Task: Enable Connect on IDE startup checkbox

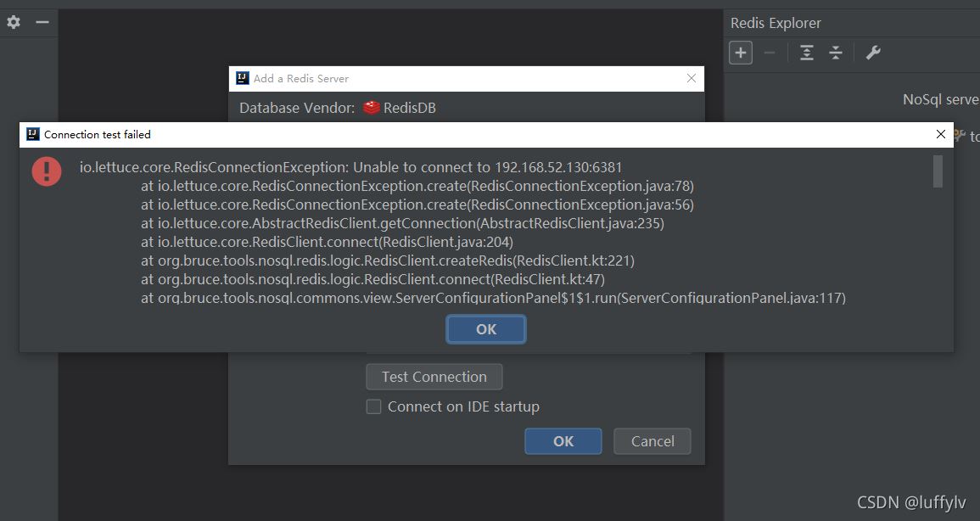Action: pos(373,406)
